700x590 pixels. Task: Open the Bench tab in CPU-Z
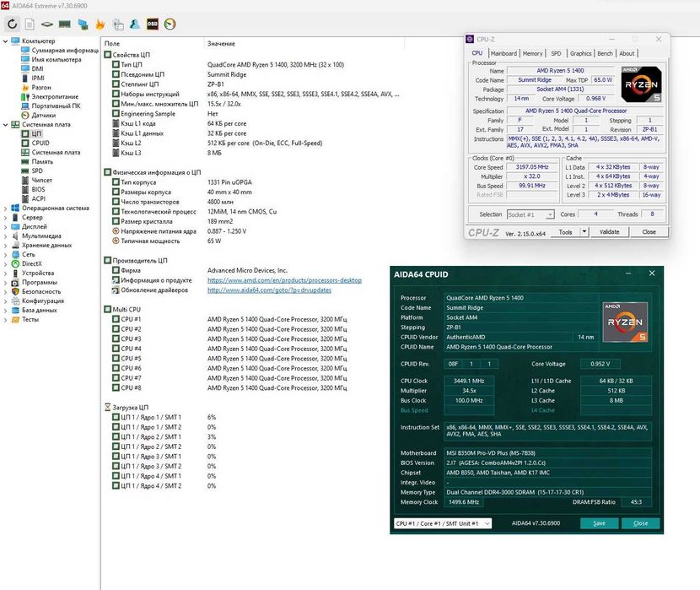tap(605, 53)
